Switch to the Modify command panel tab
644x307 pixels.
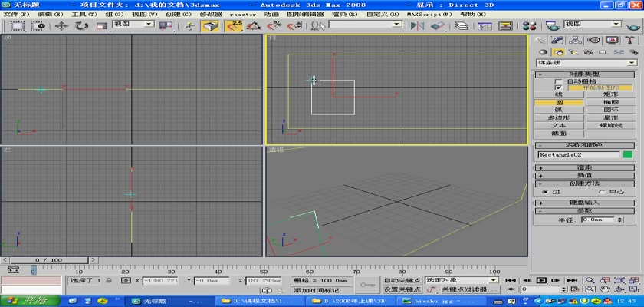557,40
